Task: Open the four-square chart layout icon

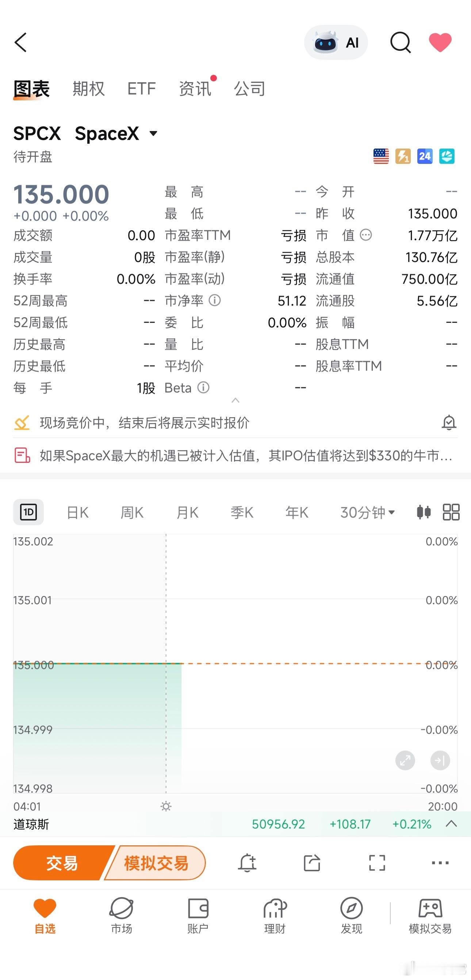Action: [x=451, y=512]
